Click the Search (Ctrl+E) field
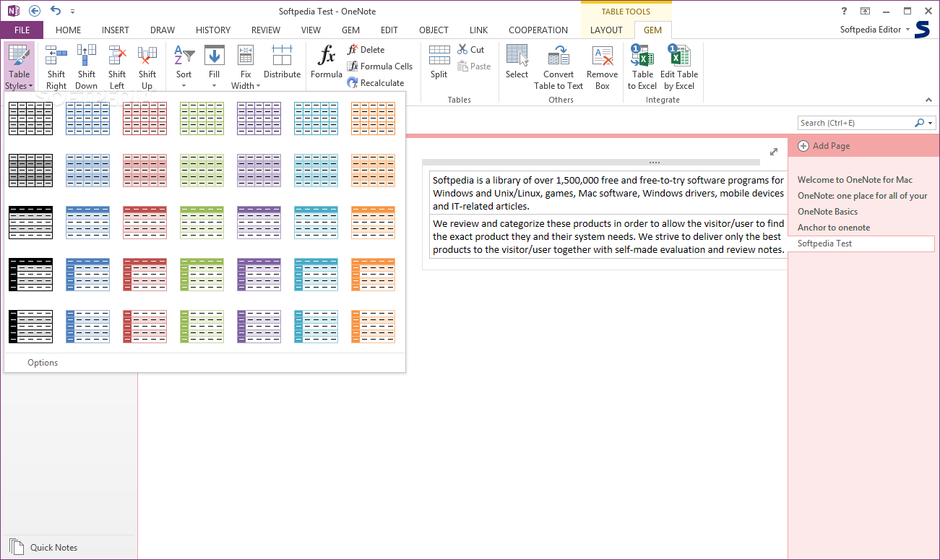Screen dimensions: 940x560 855,123
